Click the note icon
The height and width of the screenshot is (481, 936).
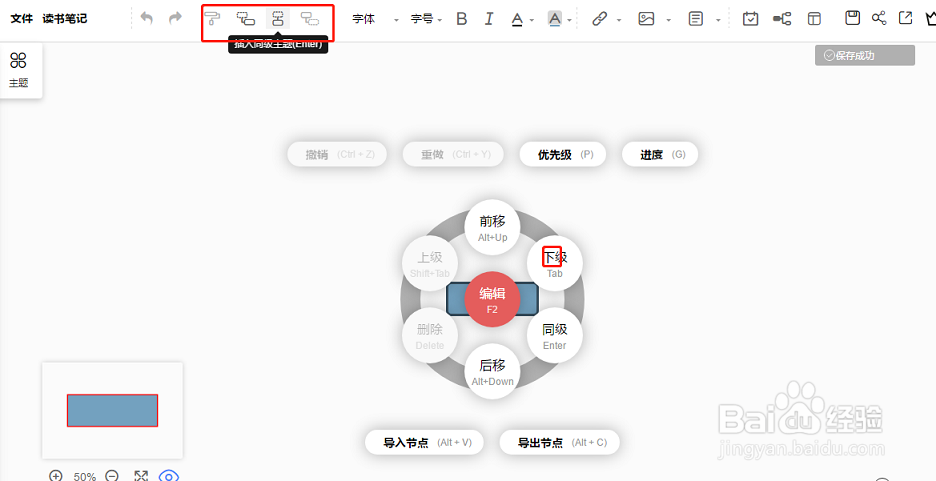695,19
